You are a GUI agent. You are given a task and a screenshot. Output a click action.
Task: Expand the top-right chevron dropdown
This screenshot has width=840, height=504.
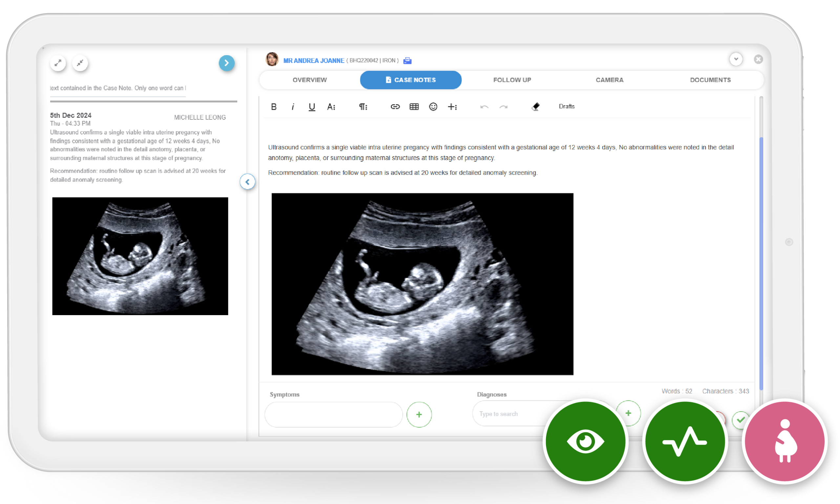[x=736, y=59]
